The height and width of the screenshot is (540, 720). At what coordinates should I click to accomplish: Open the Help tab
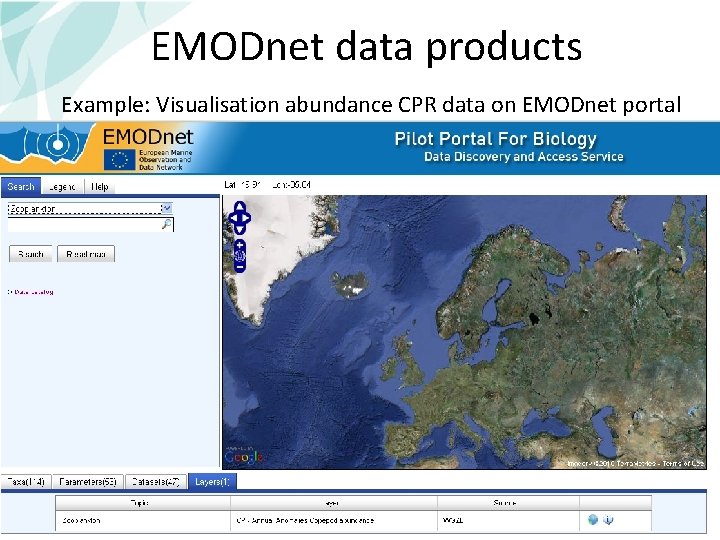[x=100, y=187]
